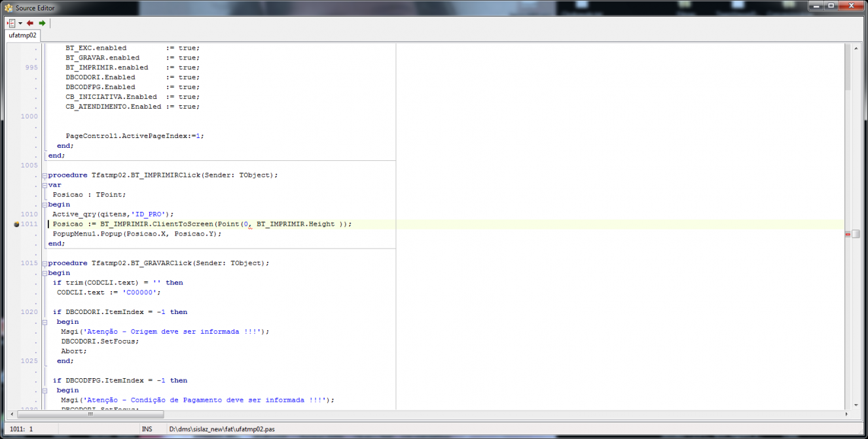Open the jump history list icon
The height and width of the screenshot is (439, 868).
(x=10, y=23)
